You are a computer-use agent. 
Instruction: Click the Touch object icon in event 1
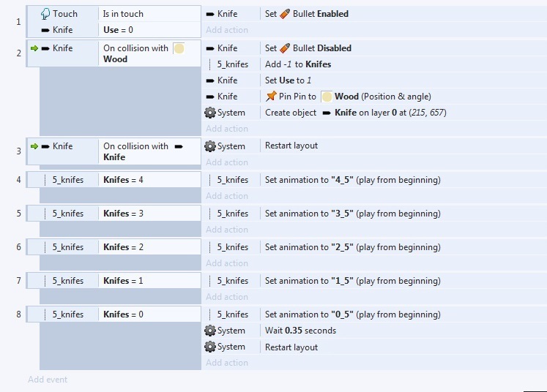click(45, 14)
